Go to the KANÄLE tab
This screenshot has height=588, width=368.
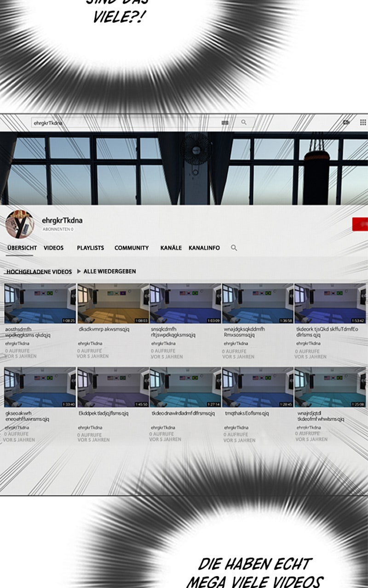pos(171,248)
